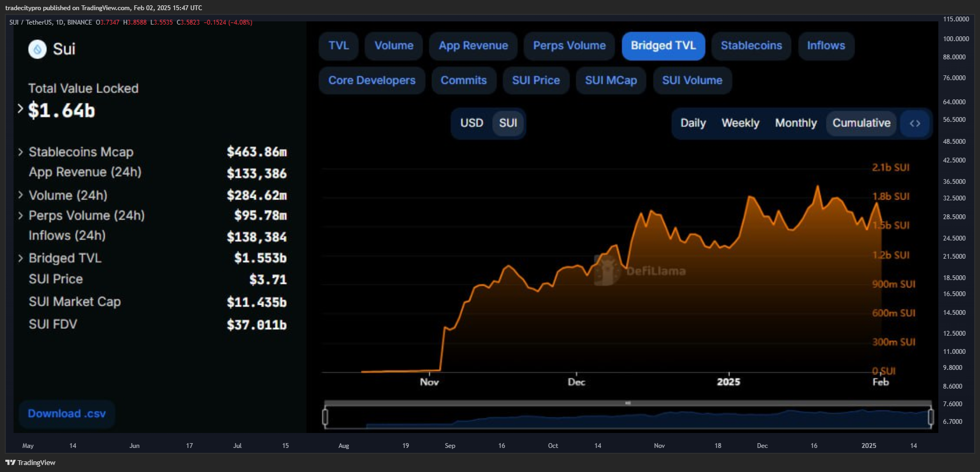This screenshot has width=980, height=472.
Task: Expand the Bridged TVL row
Action: click(20, 258)
